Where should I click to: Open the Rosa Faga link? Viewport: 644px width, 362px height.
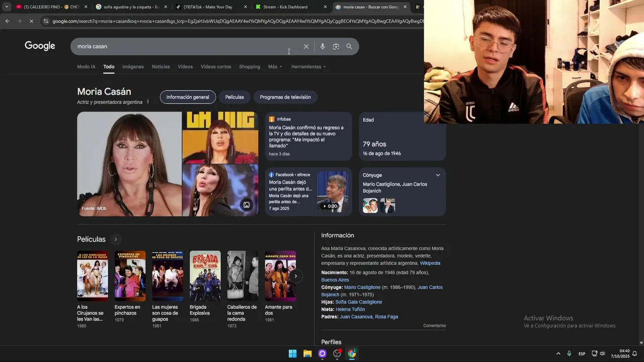(x=386, y=317)
